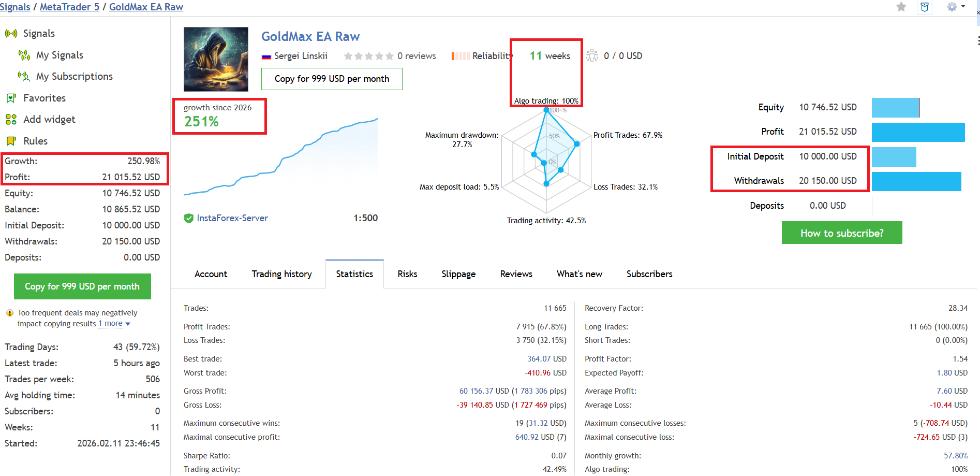Switch to the Slippage tab
The height and width of the screenshot is (476, 980).
tap(458, 274)
